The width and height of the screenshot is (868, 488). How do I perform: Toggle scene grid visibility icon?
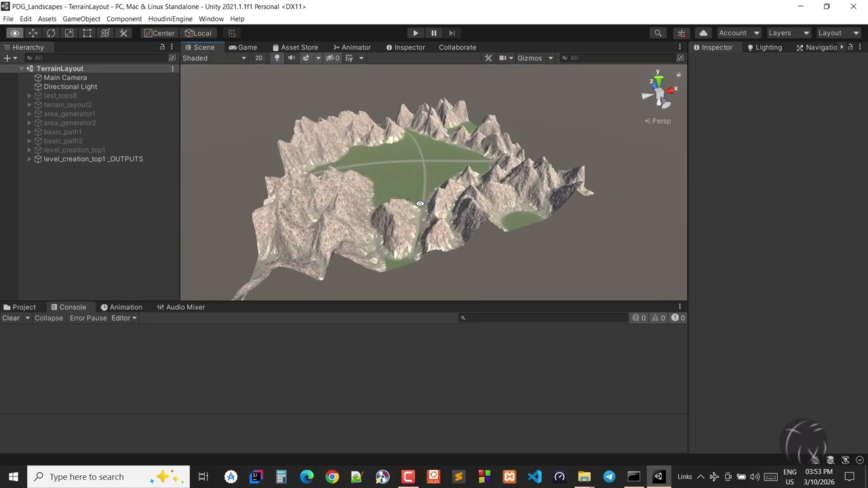349,58
